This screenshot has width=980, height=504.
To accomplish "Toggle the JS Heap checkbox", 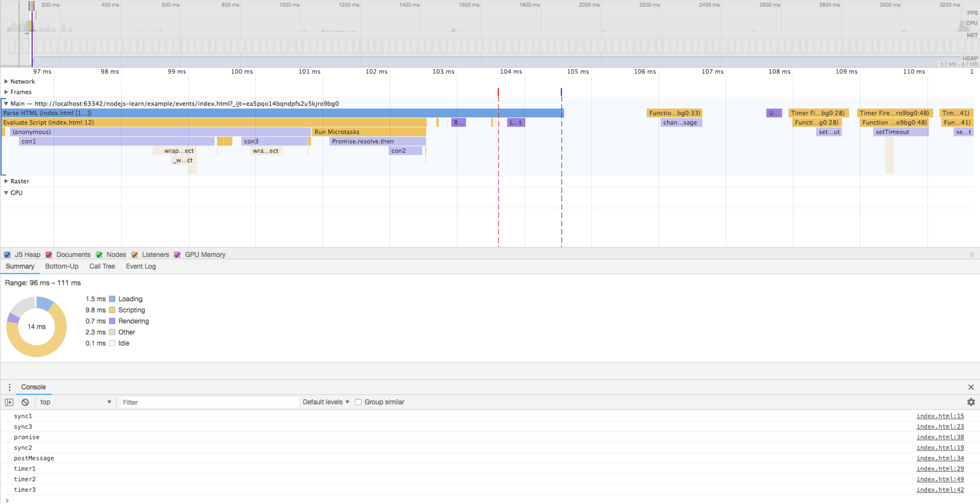I will (7, 255).
